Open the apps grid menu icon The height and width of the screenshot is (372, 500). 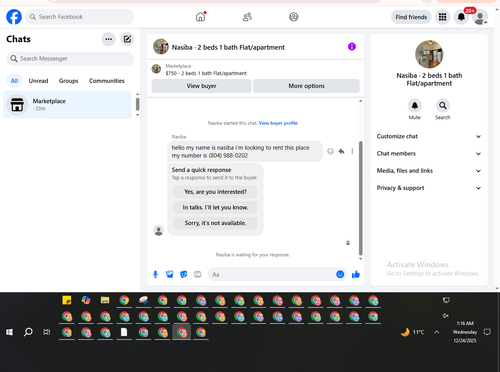click(x=442, y=17)
